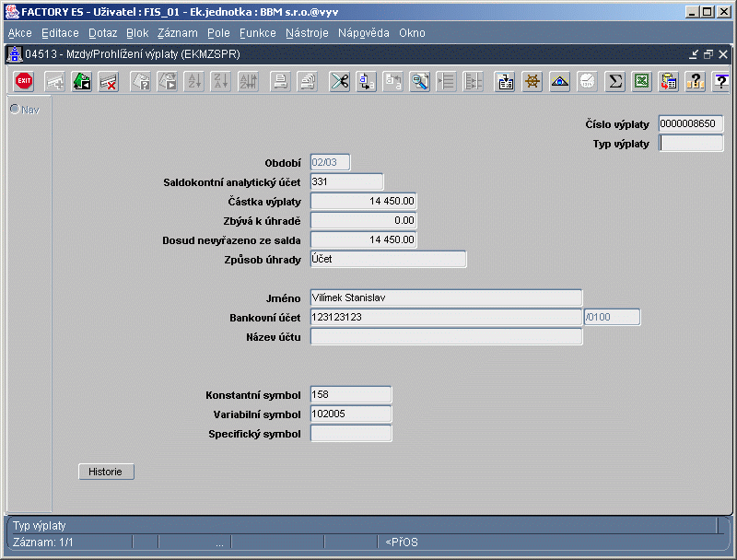Click the question mark help icon at toolbar end

tap(721, 81)
